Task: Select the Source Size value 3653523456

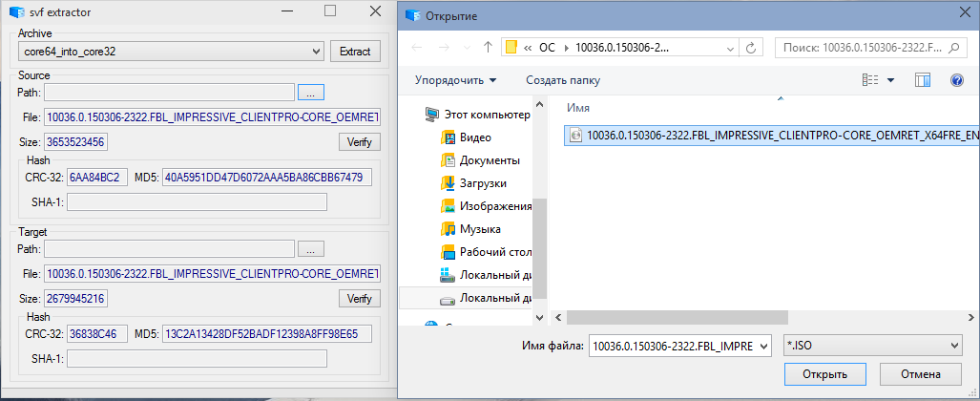Action: click(75, 142)
